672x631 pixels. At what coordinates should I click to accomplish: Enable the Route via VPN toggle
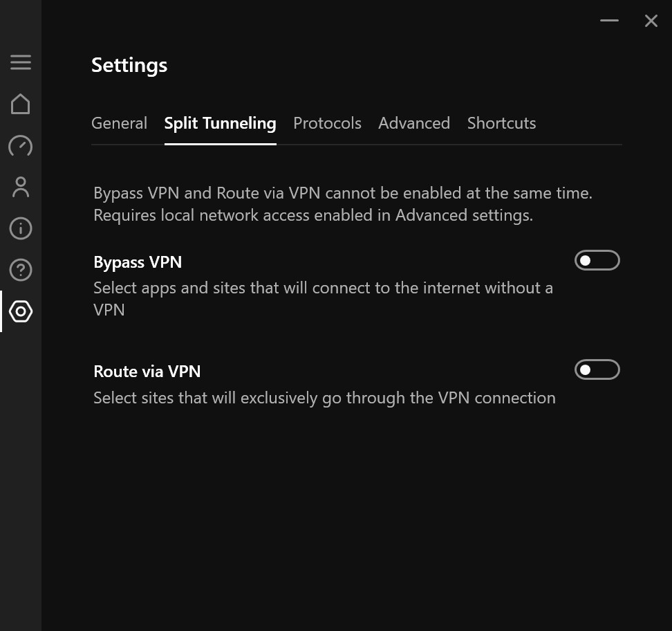[x=597, y=369]
